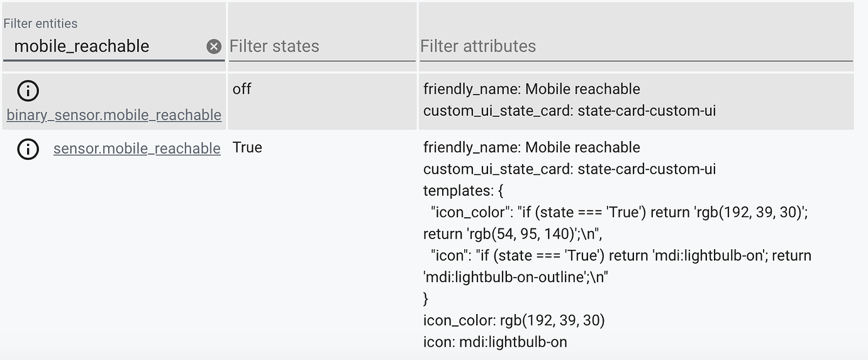The image size is (868, 360).
Task: Click the 'True' state value
Action: point(247,147)
